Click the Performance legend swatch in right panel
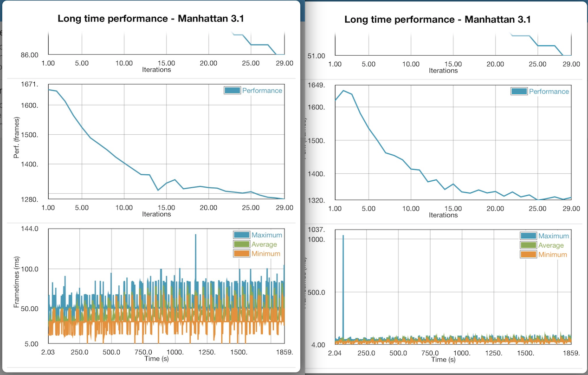This screenshot has width=588, height=375. pyautogui.click(x=519, y=92)
